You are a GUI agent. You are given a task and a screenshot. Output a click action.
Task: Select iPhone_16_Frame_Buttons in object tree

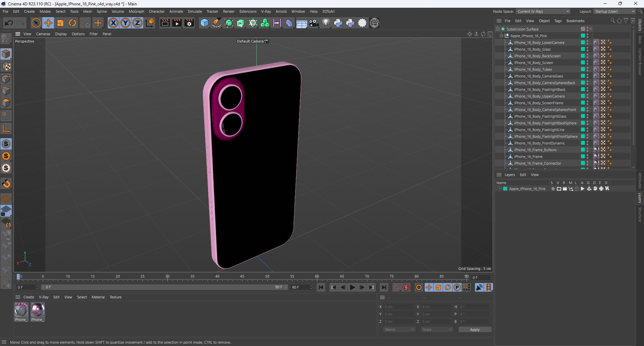point(535,150)
